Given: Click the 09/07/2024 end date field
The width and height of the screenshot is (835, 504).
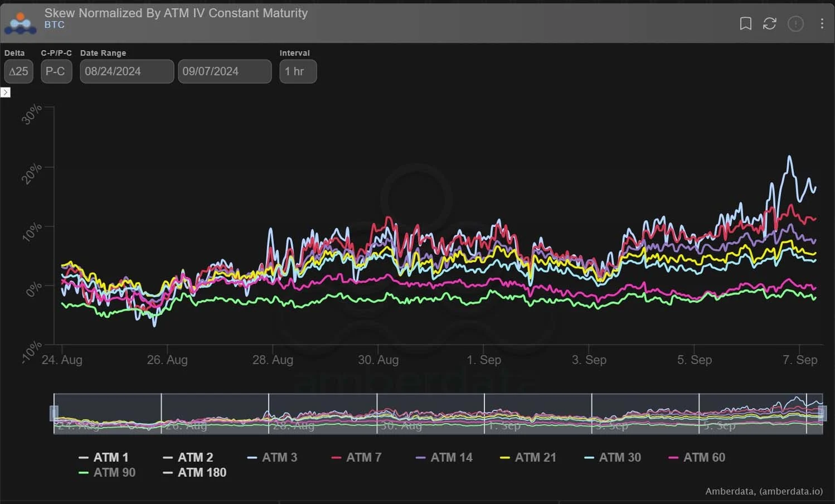Looking at the screenshot, I should coord(225,71).
